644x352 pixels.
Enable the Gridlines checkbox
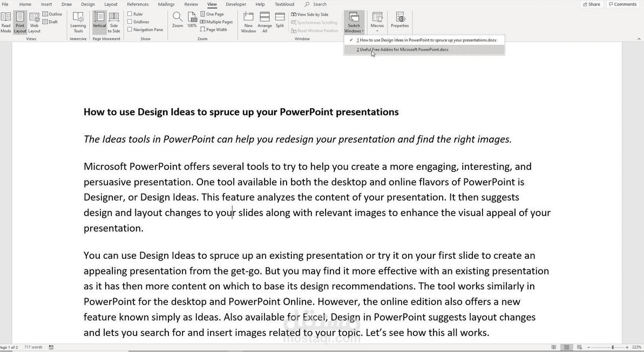coord(130,22)
